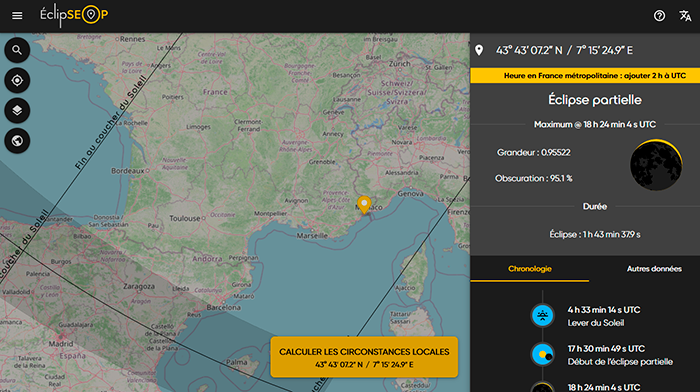This screenshot has width=700, height=392.
Task: Click the Durée section label
Action: coord(595,206)
